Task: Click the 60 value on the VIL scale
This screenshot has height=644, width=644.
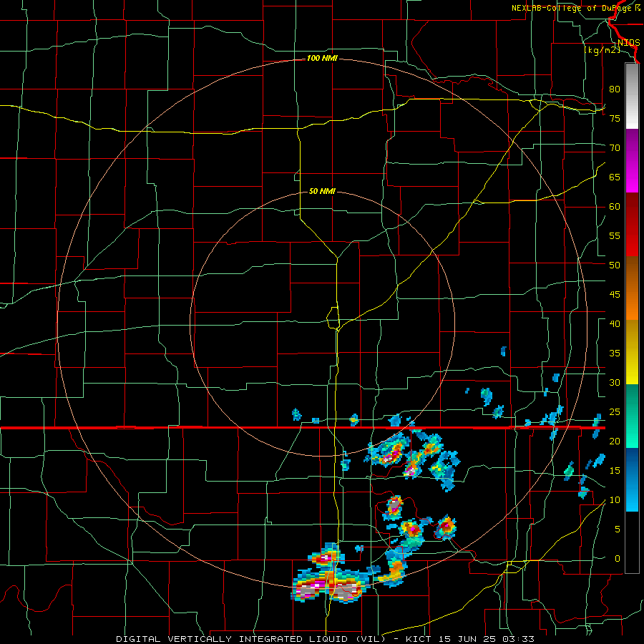Action: point(615,207)
